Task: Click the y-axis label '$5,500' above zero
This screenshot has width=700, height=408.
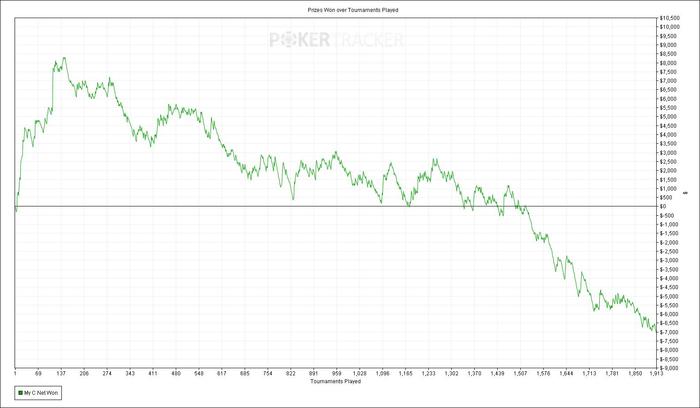Action: [x=669, y=108]
